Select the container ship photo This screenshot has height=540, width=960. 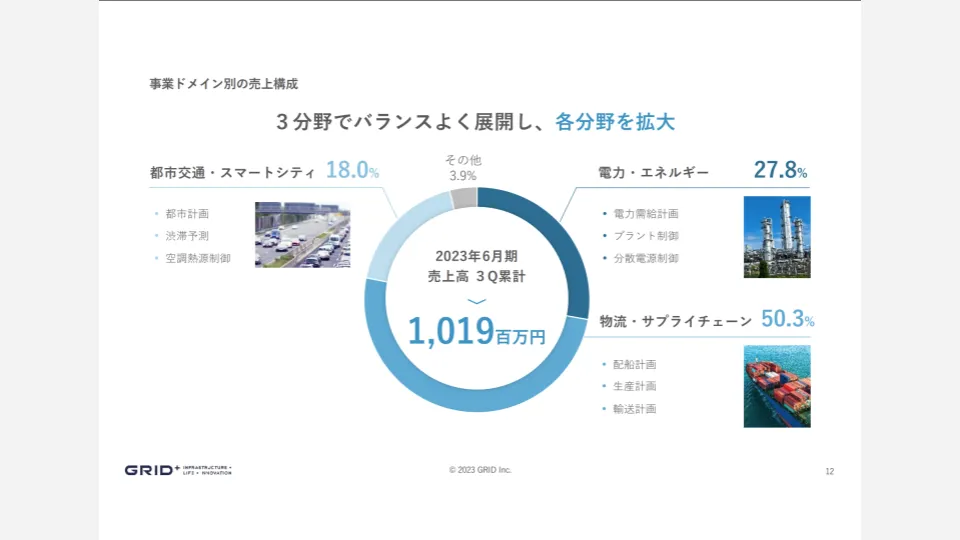click(777, 387)
